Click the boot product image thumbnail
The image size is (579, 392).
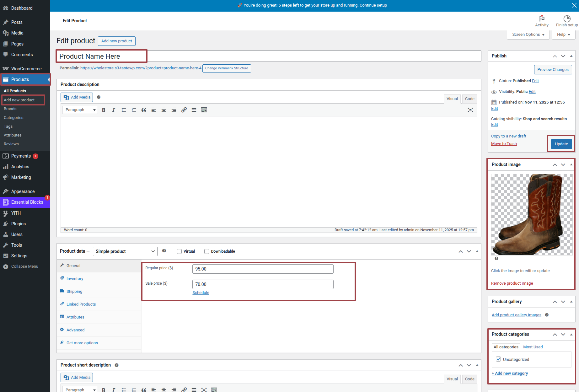pos(532,215)
